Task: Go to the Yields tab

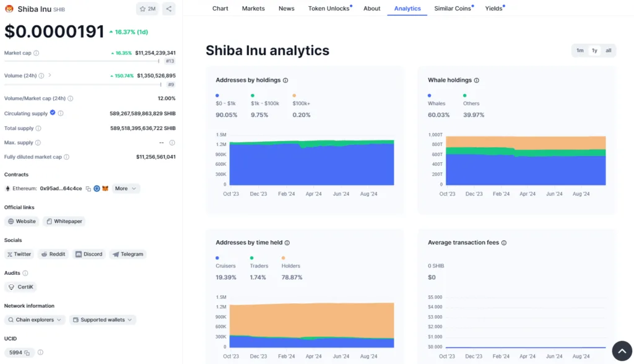Action: 494,9
